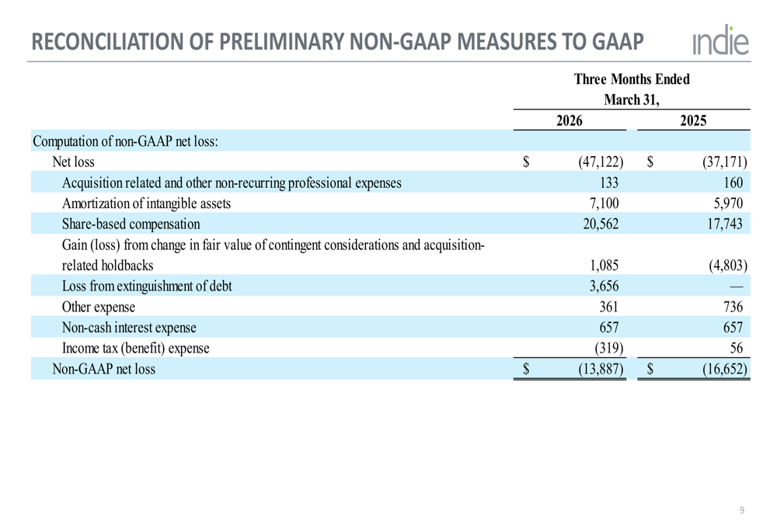Click the 'Other expense' row label
777x532 pixels.
[x=98, y=307]
